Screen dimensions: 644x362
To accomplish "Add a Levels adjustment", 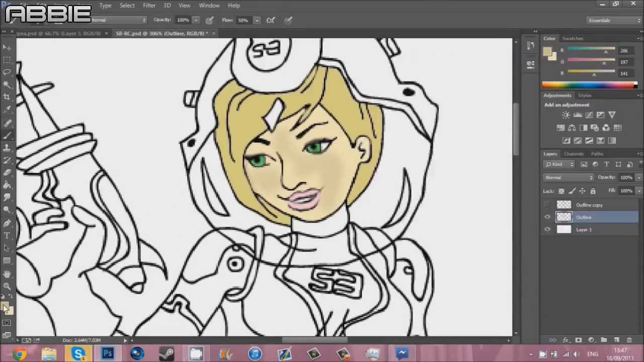I will (x=578, y=115).
